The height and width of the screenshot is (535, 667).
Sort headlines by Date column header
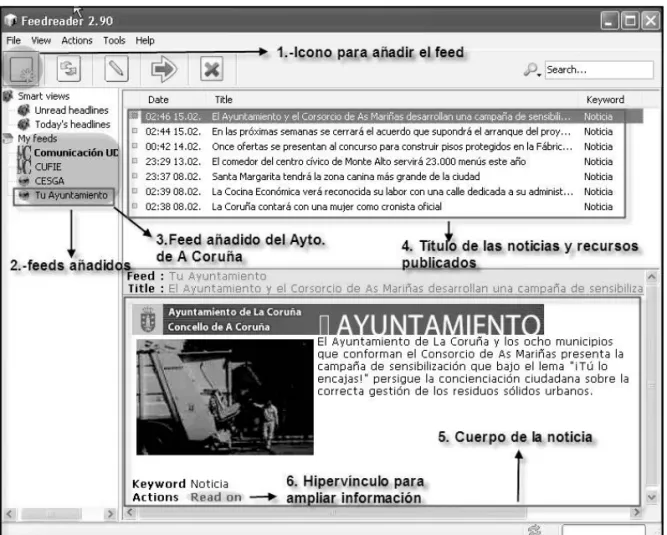pyautogui.click(x=158, y=100)
